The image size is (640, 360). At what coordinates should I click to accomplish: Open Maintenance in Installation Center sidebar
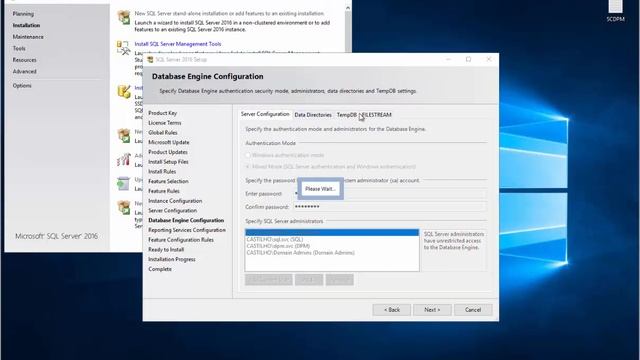coord(28,37)
